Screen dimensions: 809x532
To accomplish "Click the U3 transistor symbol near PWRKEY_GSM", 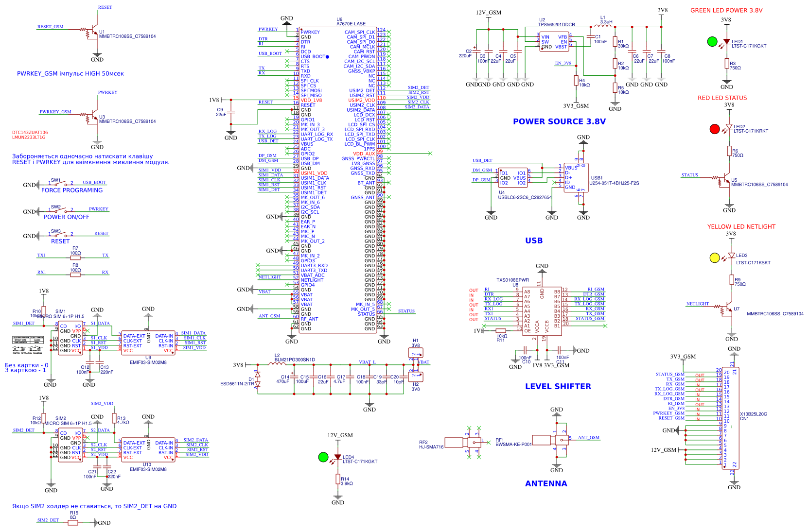I will (x=91, y=118).
